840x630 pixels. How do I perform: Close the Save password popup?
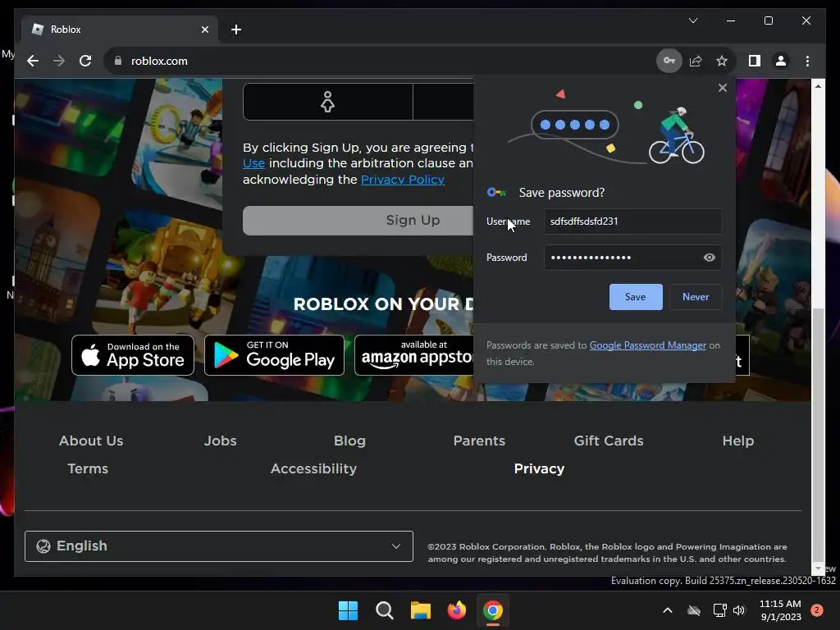click(x=722, y=87)
